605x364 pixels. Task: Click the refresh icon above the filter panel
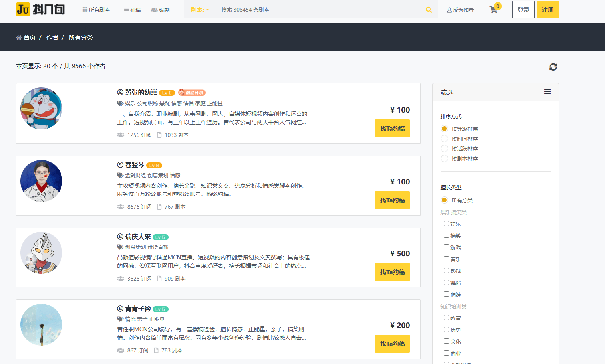(x=553, y=67)
